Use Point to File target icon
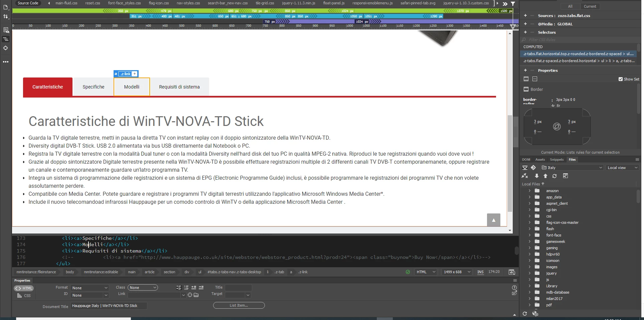 point(190,295)
